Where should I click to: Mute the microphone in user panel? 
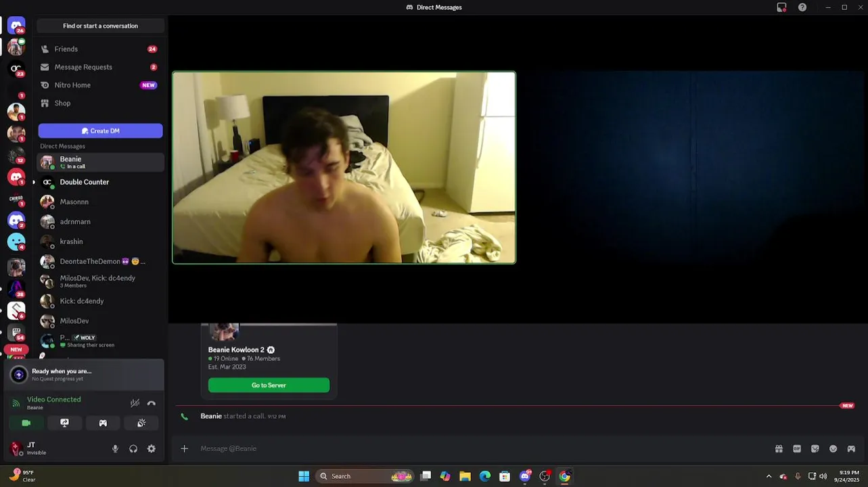click(115, 448)
